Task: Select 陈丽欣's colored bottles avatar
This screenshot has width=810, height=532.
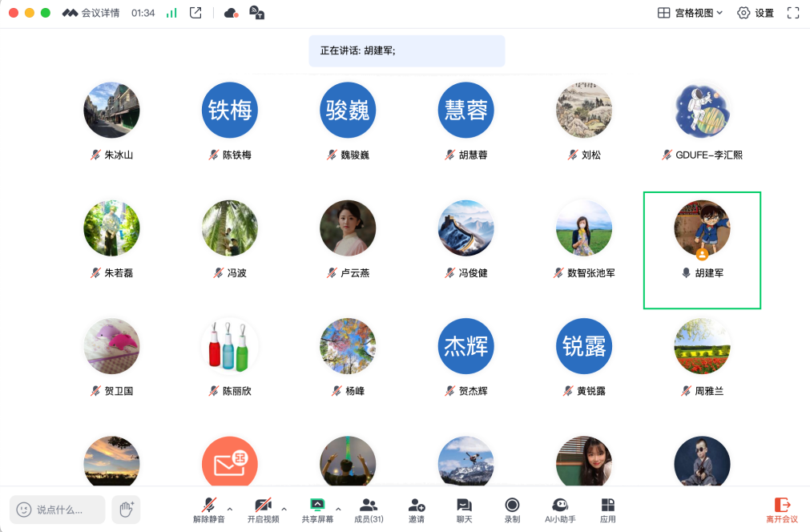Action: pyautogui.click(x=230, y=346)
